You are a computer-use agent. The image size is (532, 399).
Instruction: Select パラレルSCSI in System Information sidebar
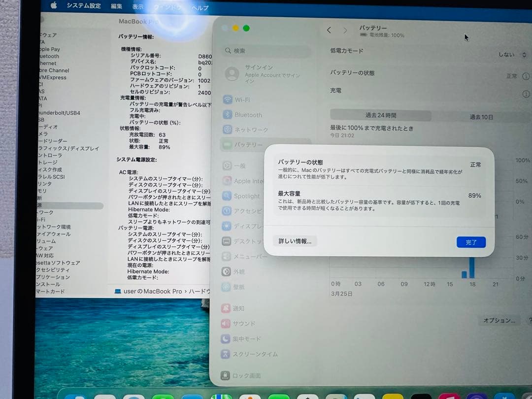[51, 177]
